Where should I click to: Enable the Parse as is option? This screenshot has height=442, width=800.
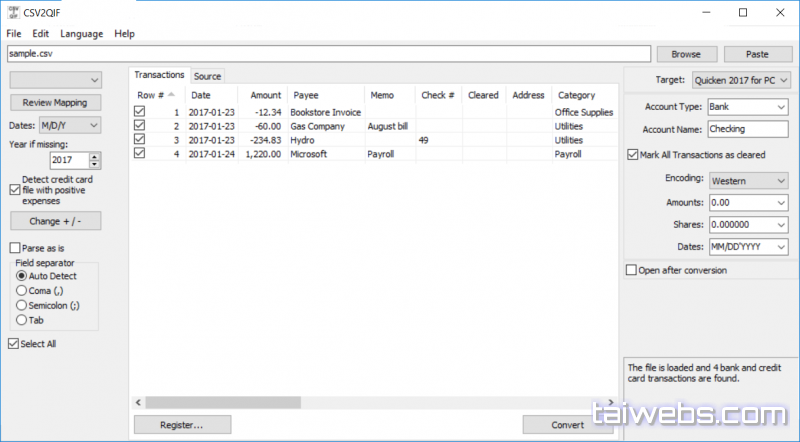15,248
